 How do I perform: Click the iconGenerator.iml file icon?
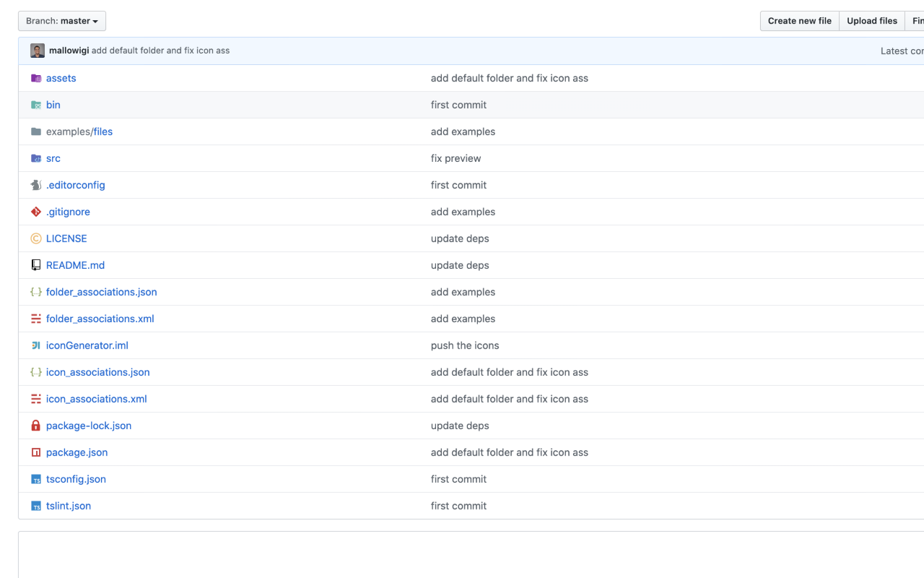[36, 345]
